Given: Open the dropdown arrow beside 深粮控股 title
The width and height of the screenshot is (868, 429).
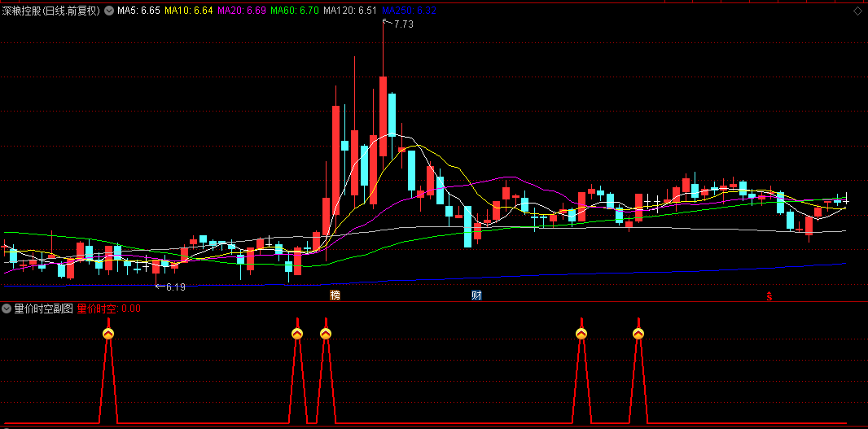Looking at the screenshot, I should 108,10.
